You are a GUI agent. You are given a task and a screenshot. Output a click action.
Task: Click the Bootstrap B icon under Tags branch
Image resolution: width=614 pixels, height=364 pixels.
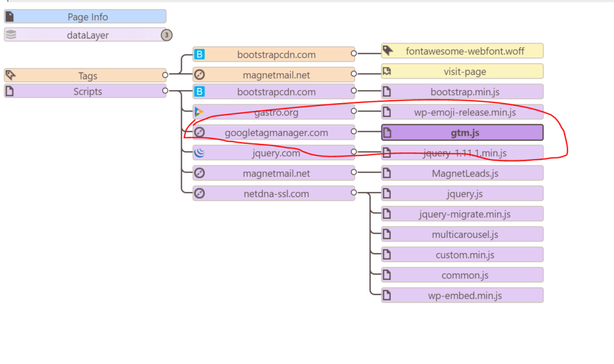click(199, 54)
